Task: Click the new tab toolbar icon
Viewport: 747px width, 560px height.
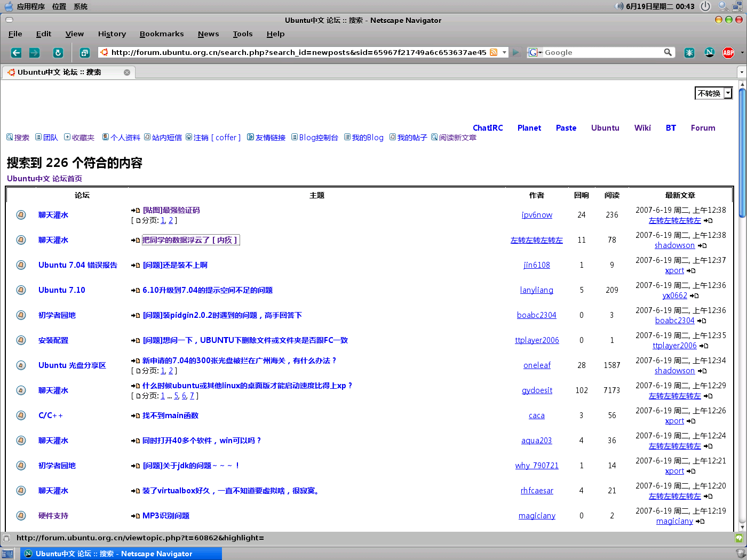Action: click(x=84, y=52)
